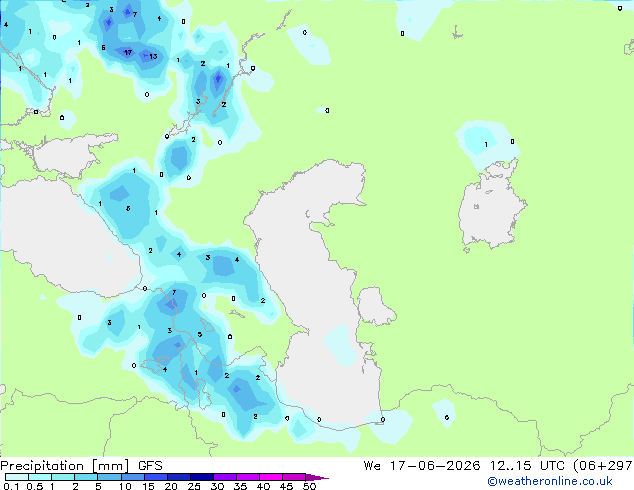
Task: Click the '13' precipitation value on the map
Action: 153,56
